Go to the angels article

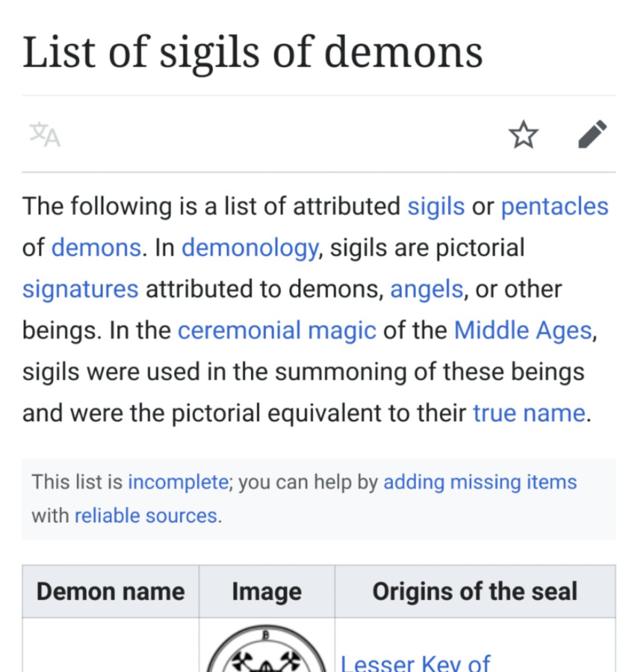[427, 289]
